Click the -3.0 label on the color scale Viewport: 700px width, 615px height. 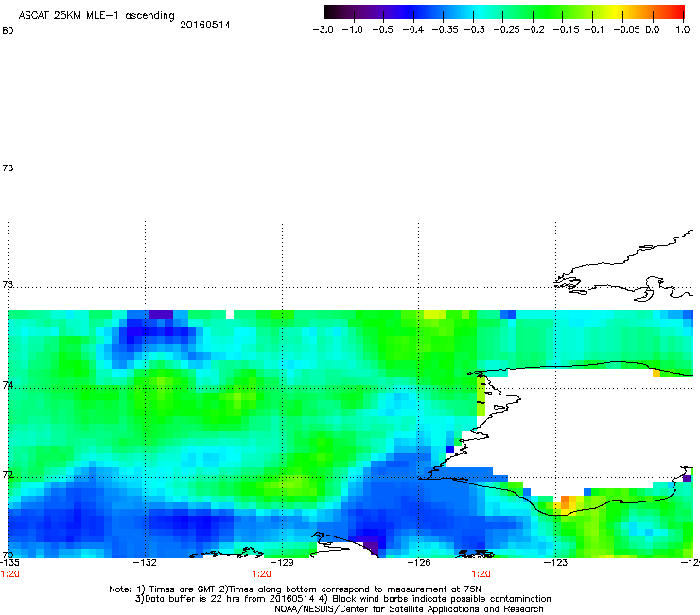coord(323,30)
